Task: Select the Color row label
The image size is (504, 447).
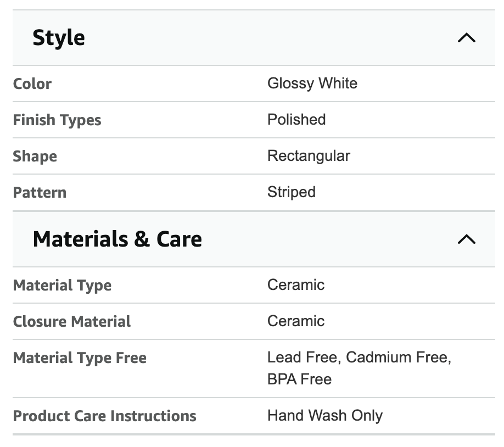Action: coord(32,84)
